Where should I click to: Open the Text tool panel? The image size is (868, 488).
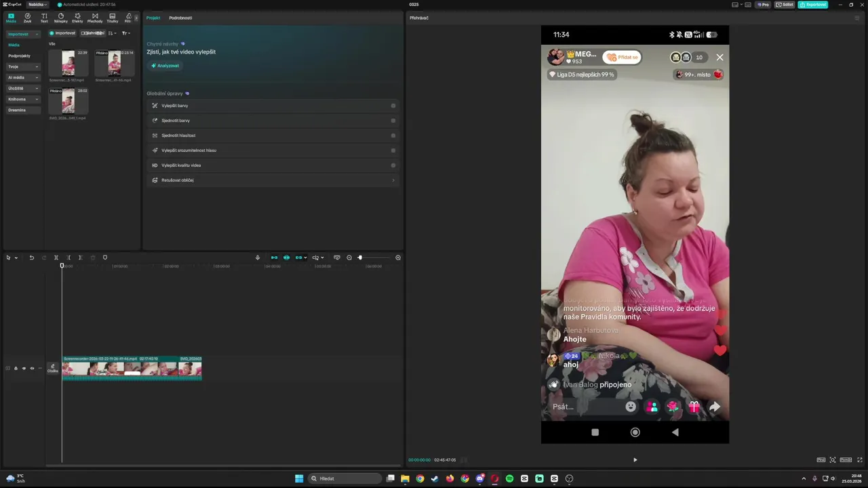click(44, 18)
